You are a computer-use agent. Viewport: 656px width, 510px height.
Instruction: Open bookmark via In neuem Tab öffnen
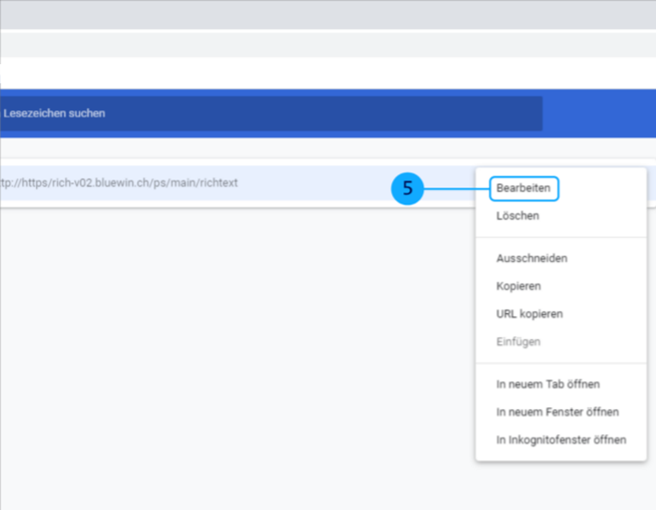pos(547,384)
